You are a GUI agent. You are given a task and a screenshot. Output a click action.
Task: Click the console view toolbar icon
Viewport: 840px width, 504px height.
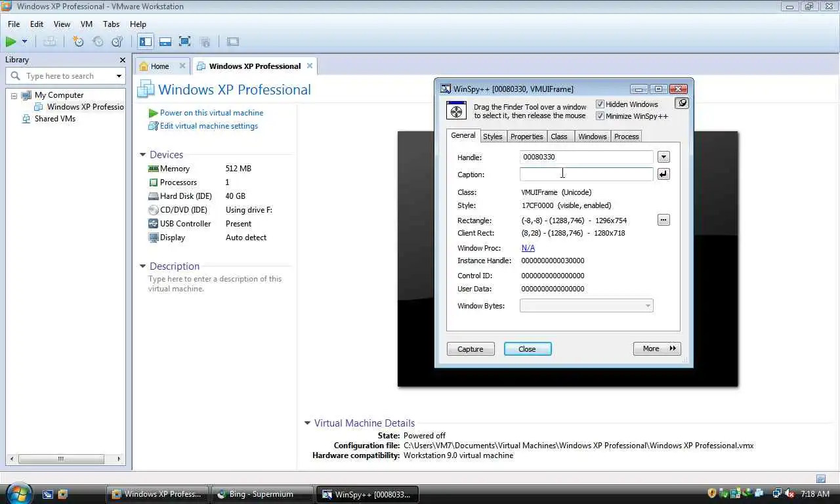point(233,41)
